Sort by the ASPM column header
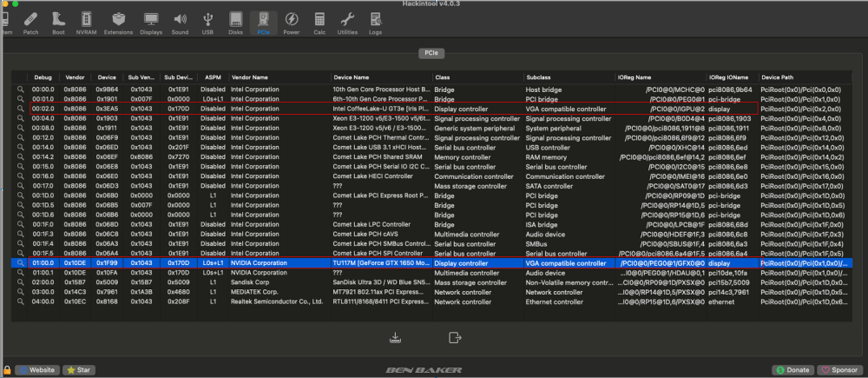The height and width of the screenshot is (378, 868). [x=213, y=77]
